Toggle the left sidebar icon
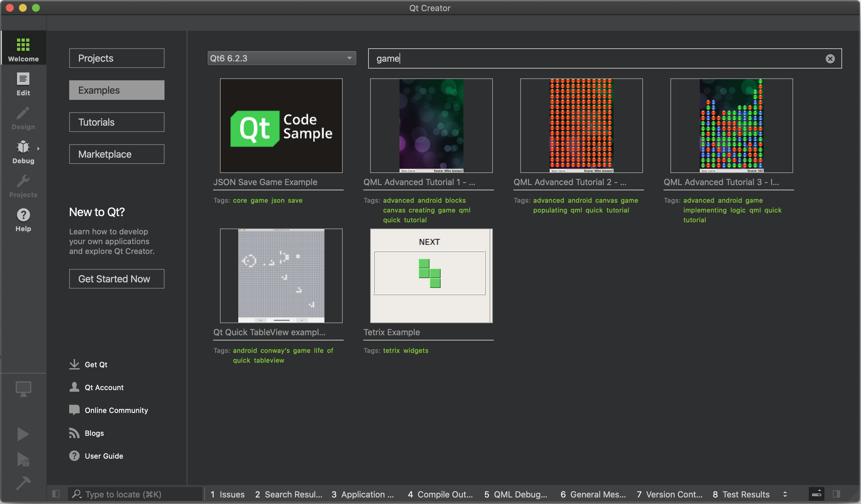 (x=56, y=494)
